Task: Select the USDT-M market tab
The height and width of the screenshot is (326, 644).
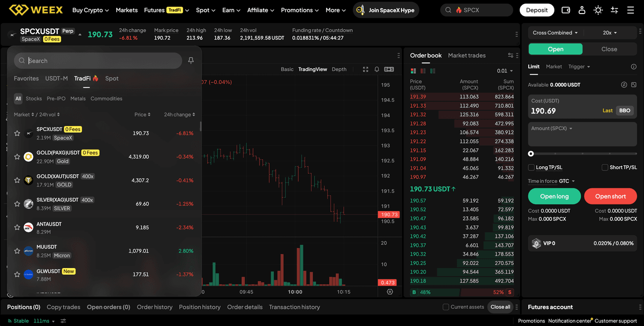Action: click(56, 79)
